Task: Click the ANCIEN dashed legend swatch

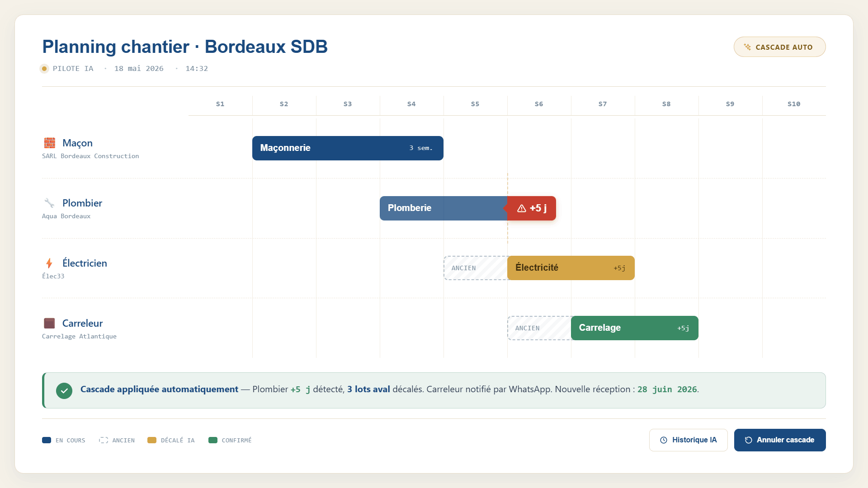Action: click(104, 440)
